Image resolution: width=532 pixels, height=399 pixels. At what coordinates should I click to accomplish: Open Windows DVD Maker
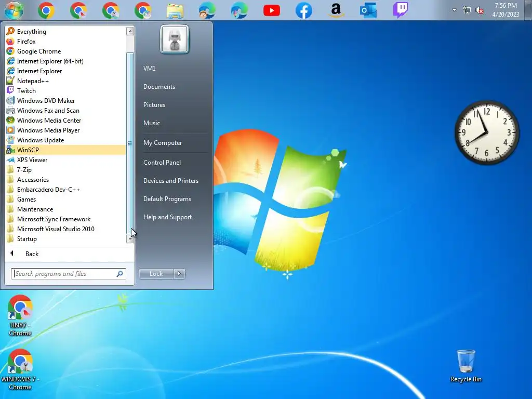pyautogui.click(x=66, y=100)
